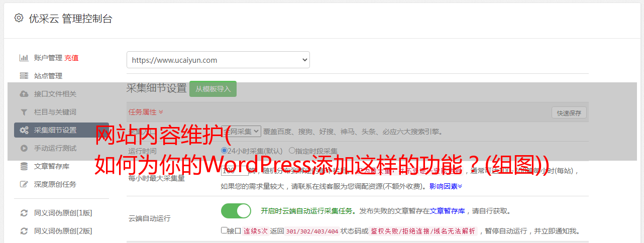The height and width of the screenshot is (243, 644).
Task: Click the 快速保存 button
Action: [569, 113]
